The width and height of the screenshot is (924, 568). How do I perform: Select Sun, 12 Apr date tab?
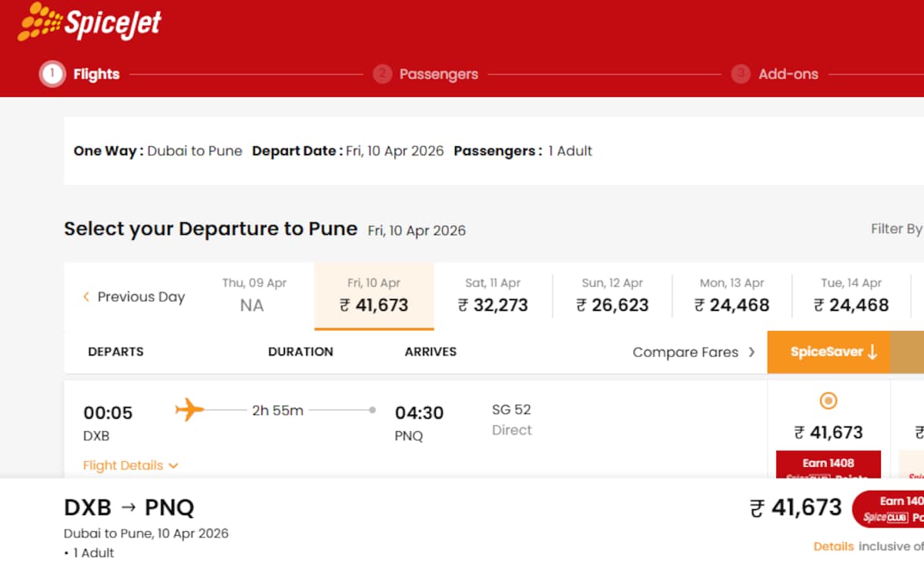[x=612, y=296]
